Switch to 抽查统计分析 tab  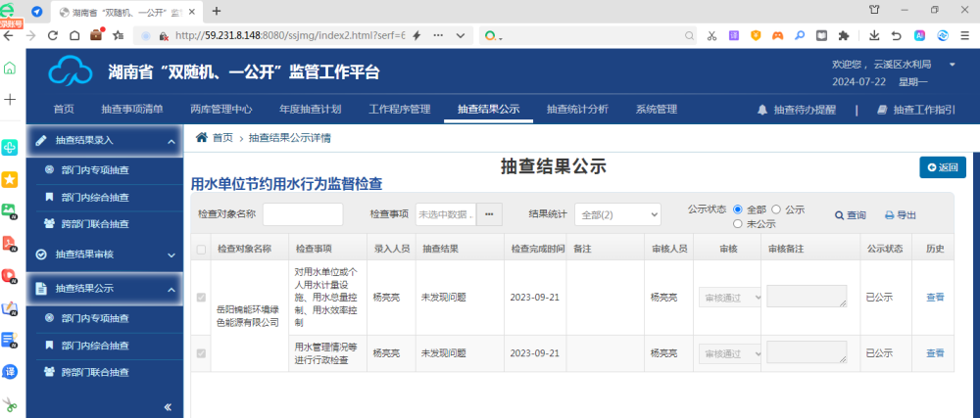coord(576,110)
